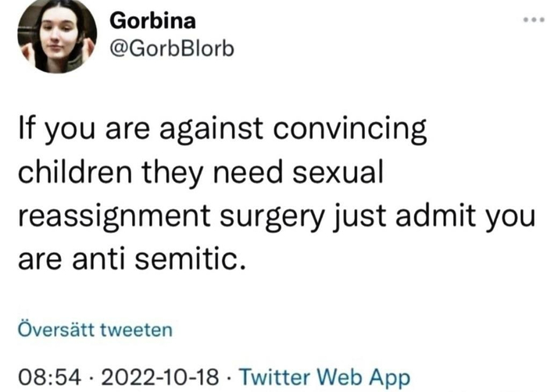The height and width of the screenshot is (392, 547).
Task: Click the Gorbina profile avatar picture
Action: pos(53,37)
